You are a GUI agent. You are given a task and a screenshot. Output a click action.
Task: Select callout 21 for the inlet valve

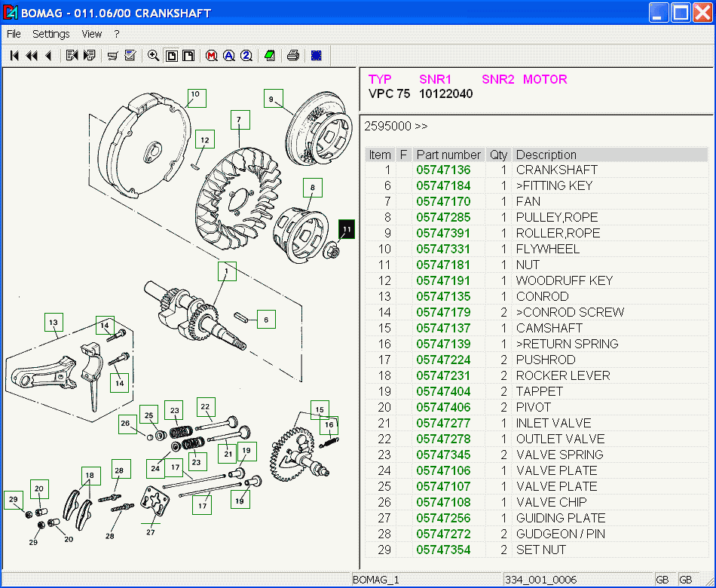pos(228,453)
